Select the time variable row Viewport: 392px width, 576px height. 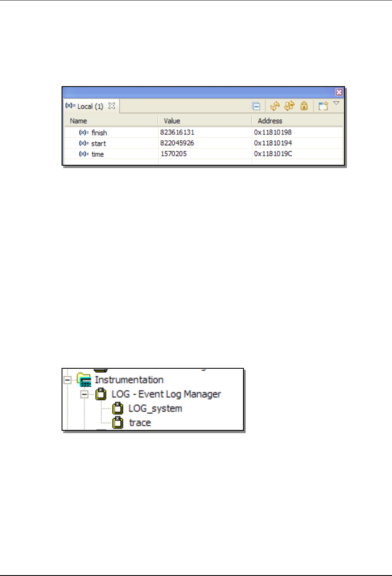203,154
